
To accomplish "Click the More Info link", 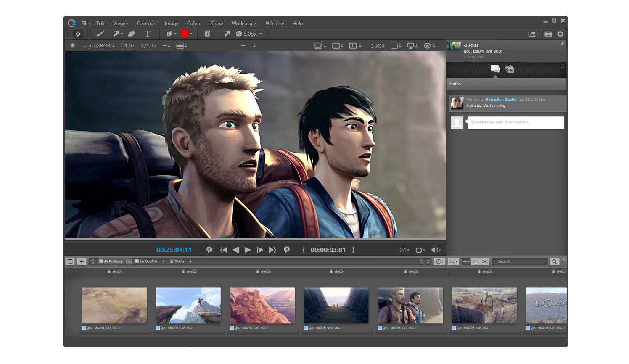I will point(476,57).
